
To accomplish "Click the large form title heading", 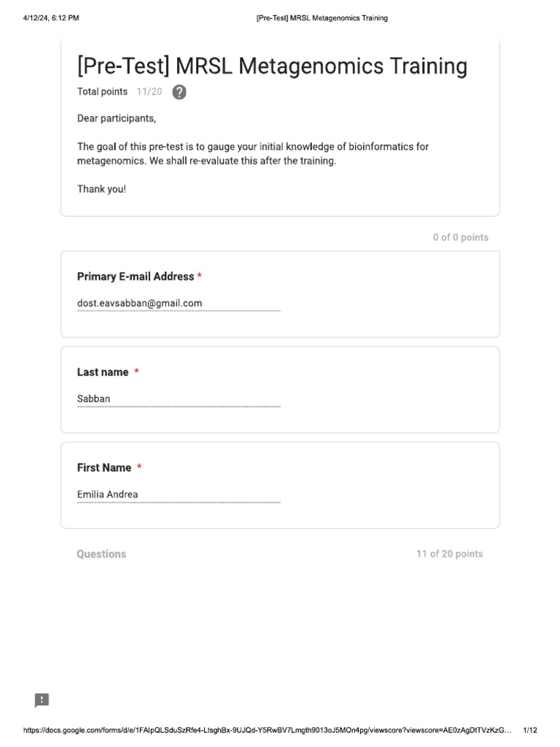I will (272, 66).
